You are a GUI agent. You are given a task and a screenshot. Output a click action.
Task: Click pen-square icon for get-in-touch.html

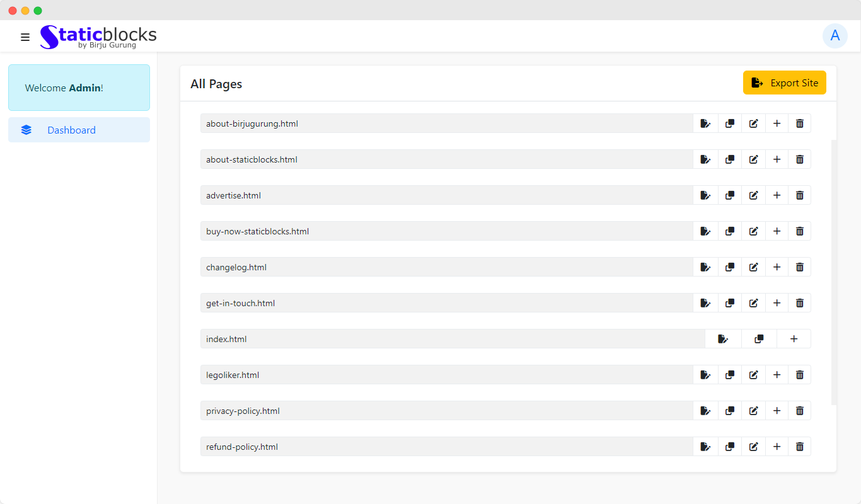click(x=753, y=303)
